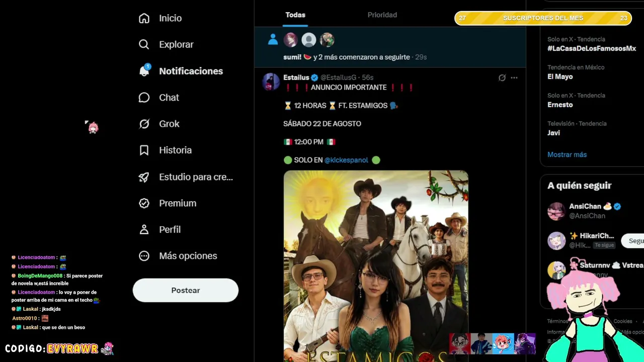Open the Estamigos poster image

[x=376, y=266]
